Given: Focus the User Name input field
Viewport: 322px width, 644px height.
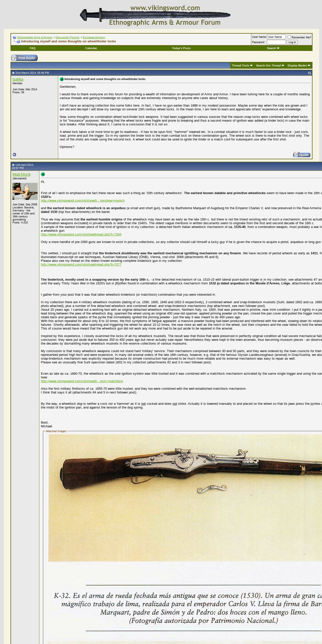Looking at the screenshot, I should tap(276, 37).
